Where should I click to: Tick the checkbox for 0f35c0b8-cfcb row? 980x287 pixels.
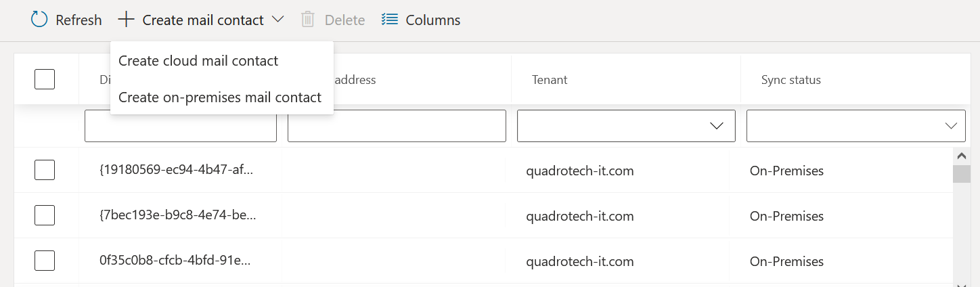tap(45, 261)
